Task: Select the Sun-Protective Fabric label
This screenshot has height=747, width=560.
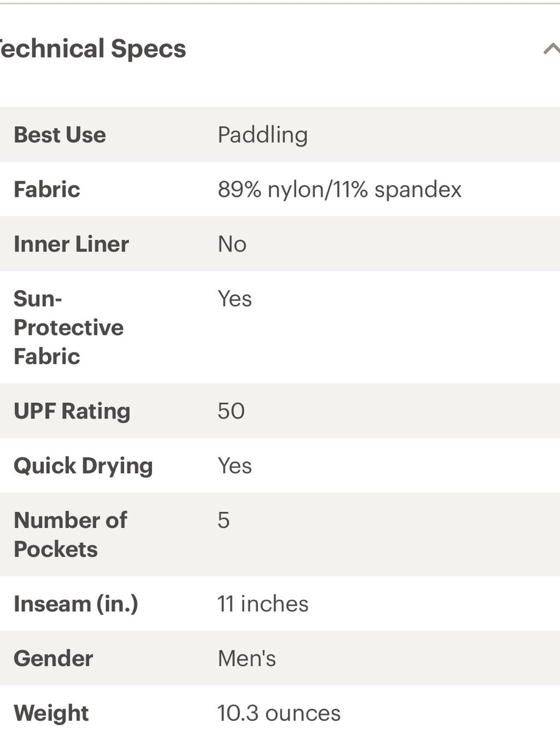Action: point(69,327)
